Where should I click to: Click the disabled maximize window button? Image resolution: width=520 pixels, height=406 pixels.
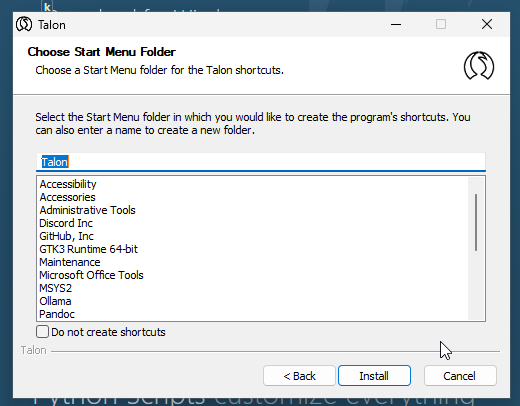(441, 24)
